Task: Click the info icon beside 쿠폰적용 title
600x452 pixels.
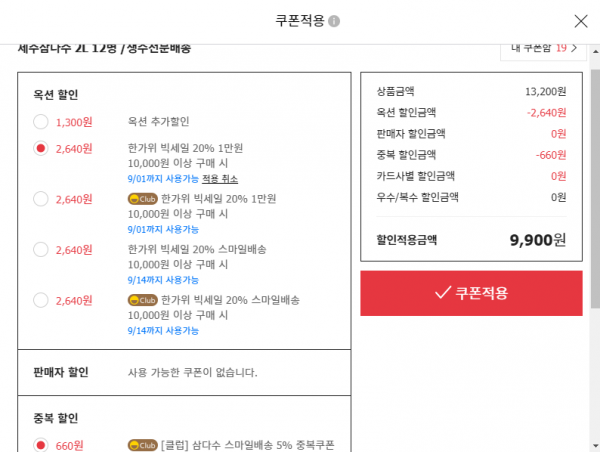Action: (334, 21)
